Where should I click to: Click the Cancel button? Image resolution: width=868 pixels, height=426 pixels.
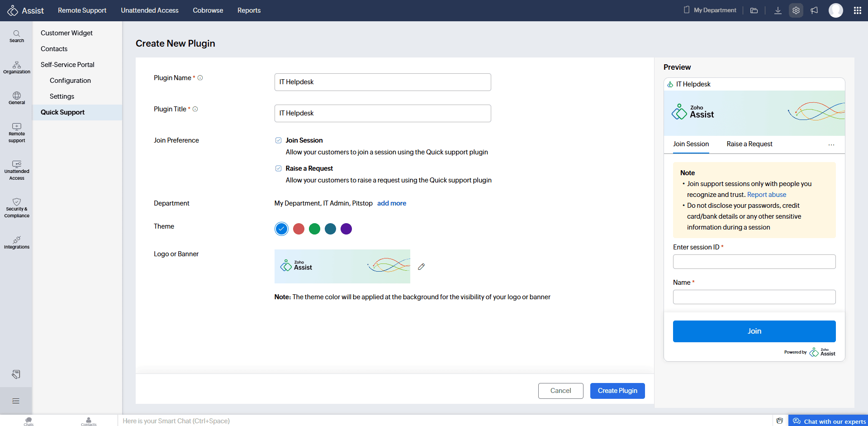(561, 391)
